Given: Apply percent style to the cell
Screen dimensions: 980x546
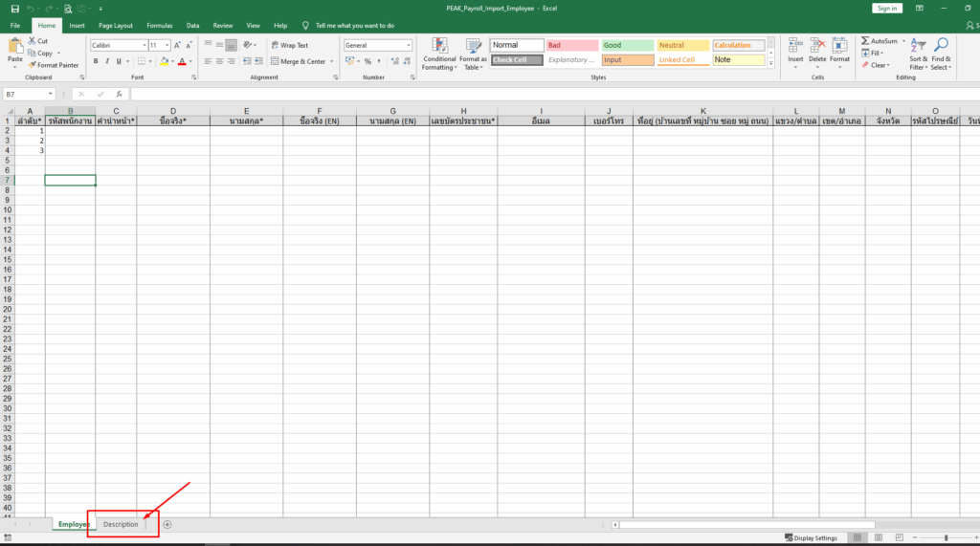Looking at the screenshot, I should [368, 61].
